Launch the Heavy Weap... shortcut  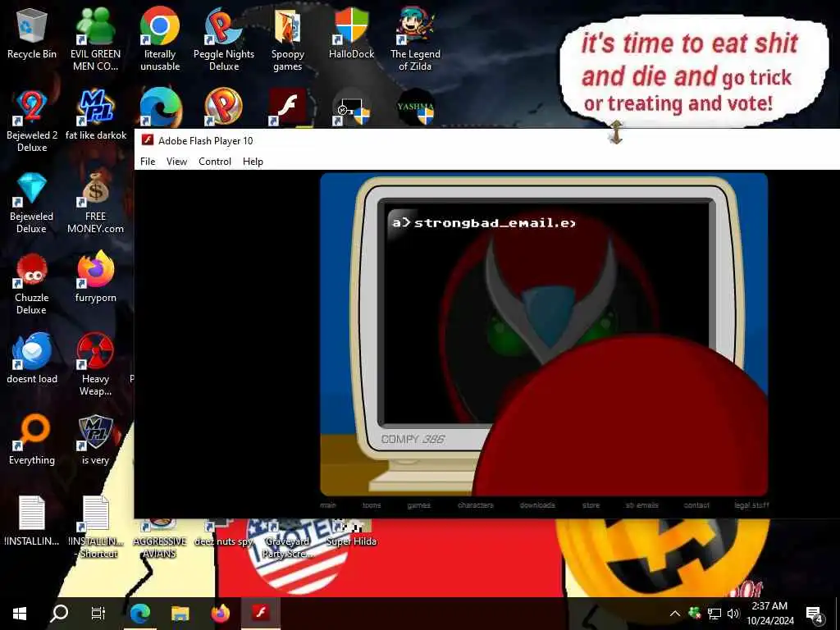(x=95, y=364)
